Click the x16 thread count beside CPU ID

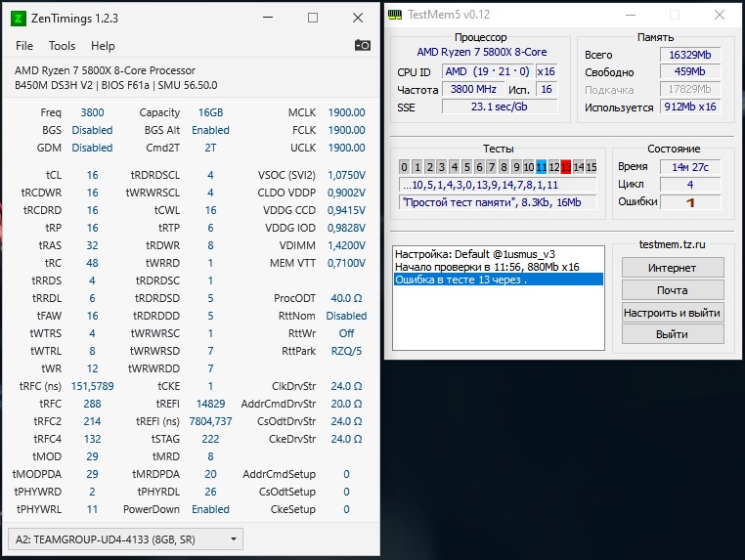pyautogui.click(x=546, y=71)
